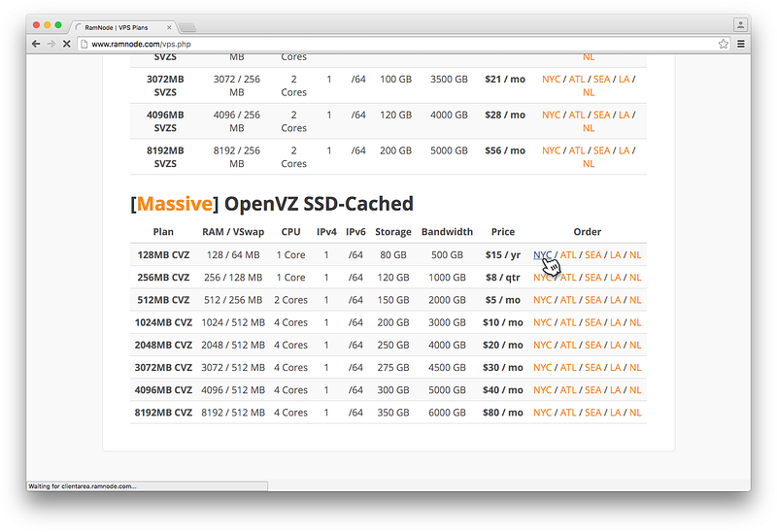This screenshot has height=532, width=777.
Task: Click the 350 GB storage value
Action: [x=393, y=413]
